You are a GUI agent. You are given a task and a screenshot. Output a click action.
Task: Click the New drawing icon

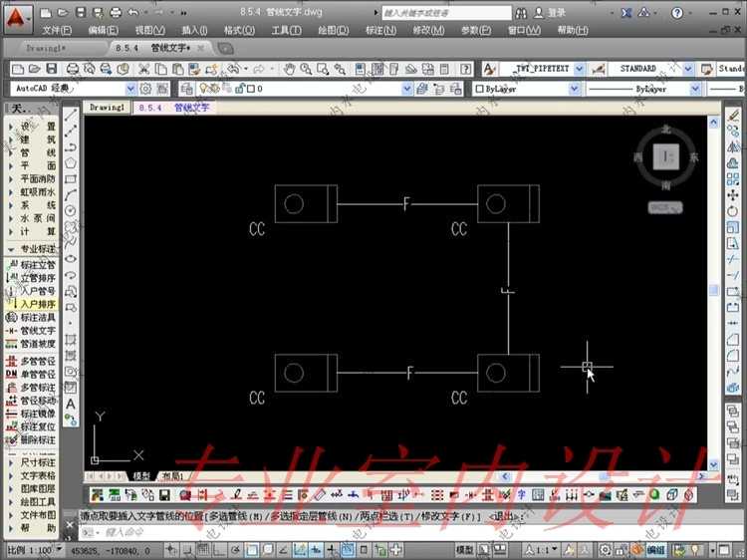[x=18, y=69]
